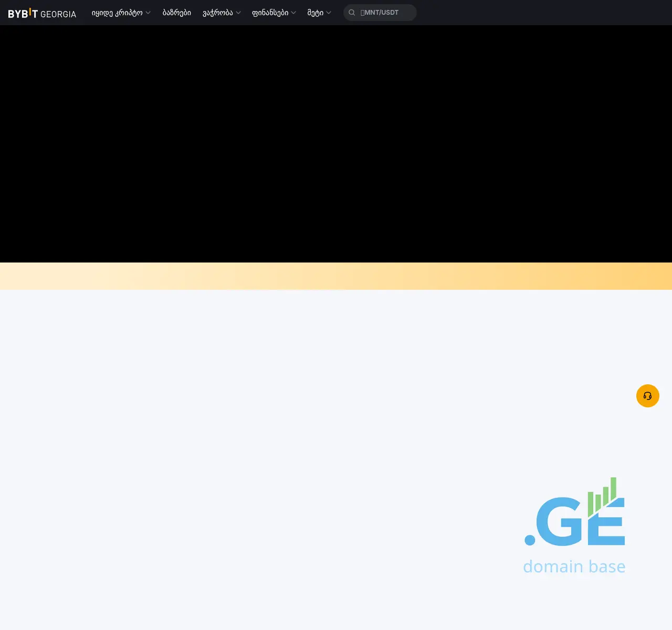
Task: Expand the მეტი dropdown chevron
Action: 329,13
